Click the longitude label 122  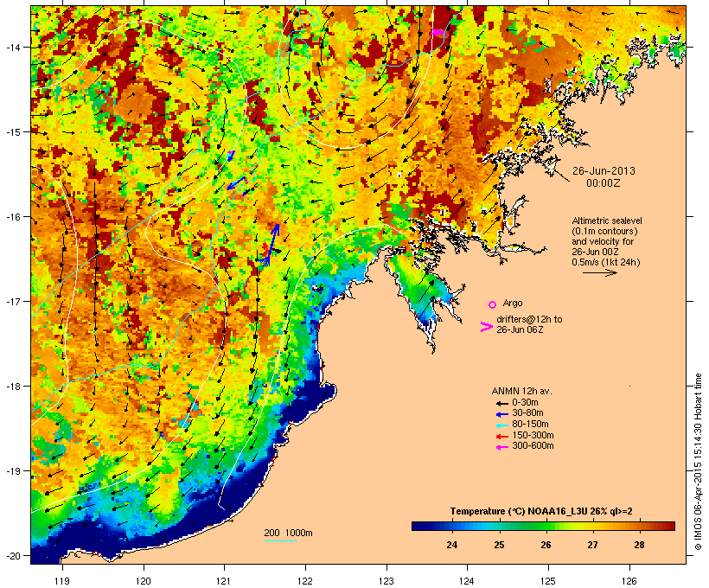click(305, 581)
